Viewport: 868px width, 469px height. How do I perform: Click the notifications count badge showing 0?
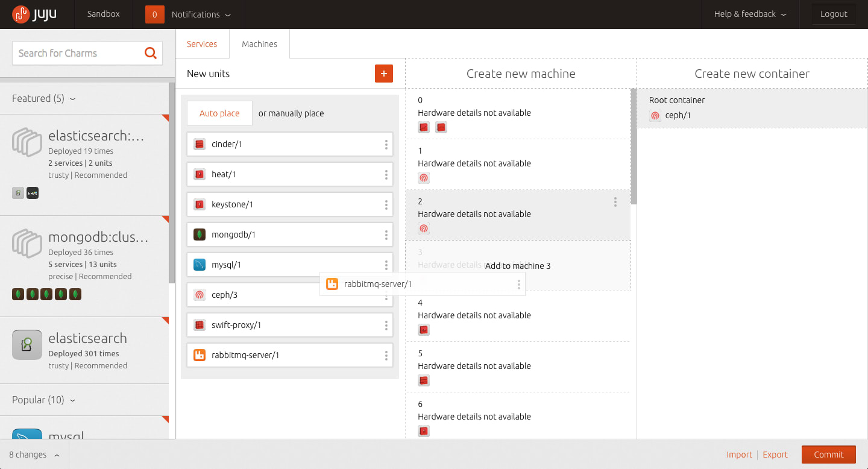coord(155,14)
